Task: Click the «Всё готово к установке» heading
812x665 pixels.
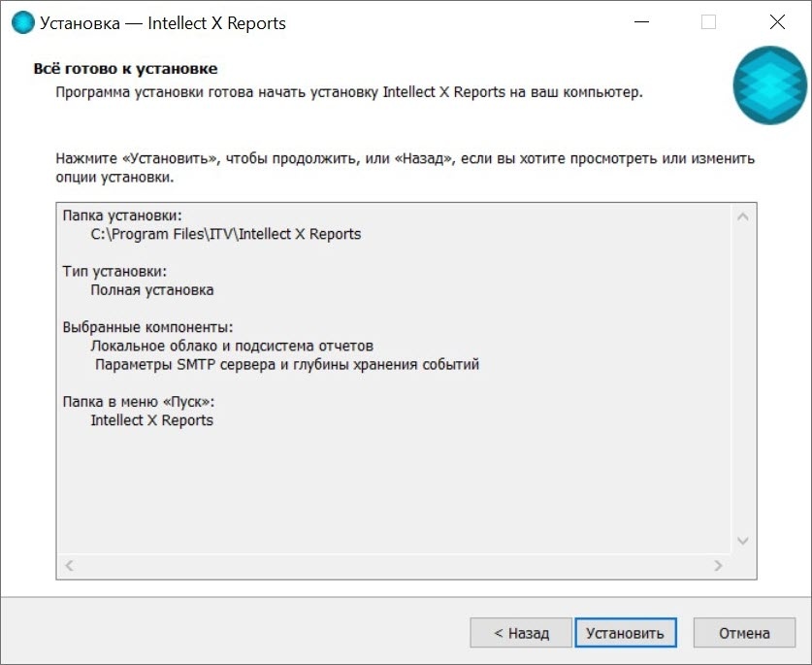Action: point(125,69)
